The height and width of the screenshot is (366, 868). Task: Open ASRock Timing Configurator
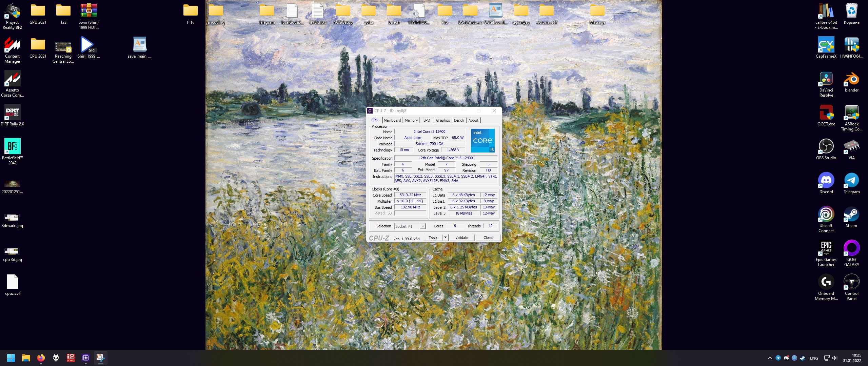point(851,118)
